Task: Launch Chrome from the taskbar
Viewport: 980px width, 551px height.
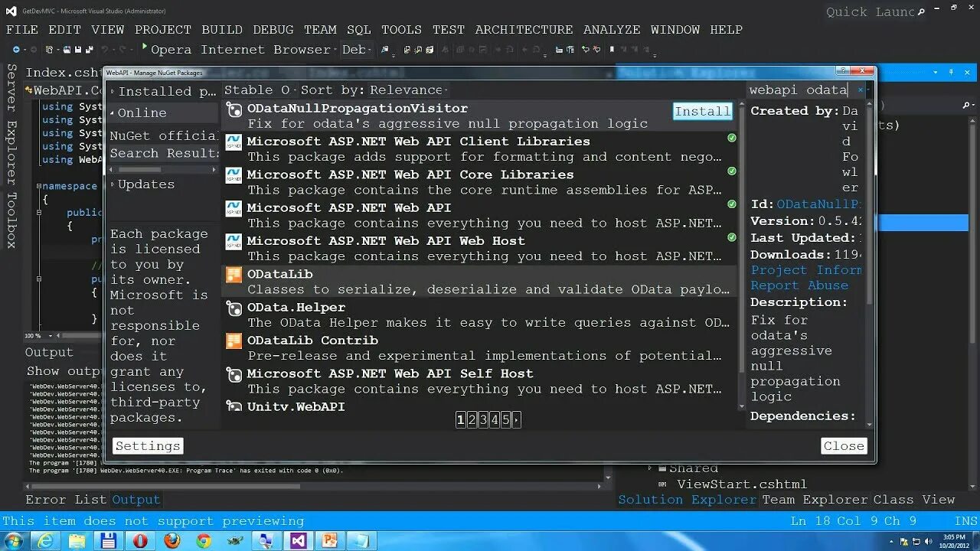Action: click(204, 541)
